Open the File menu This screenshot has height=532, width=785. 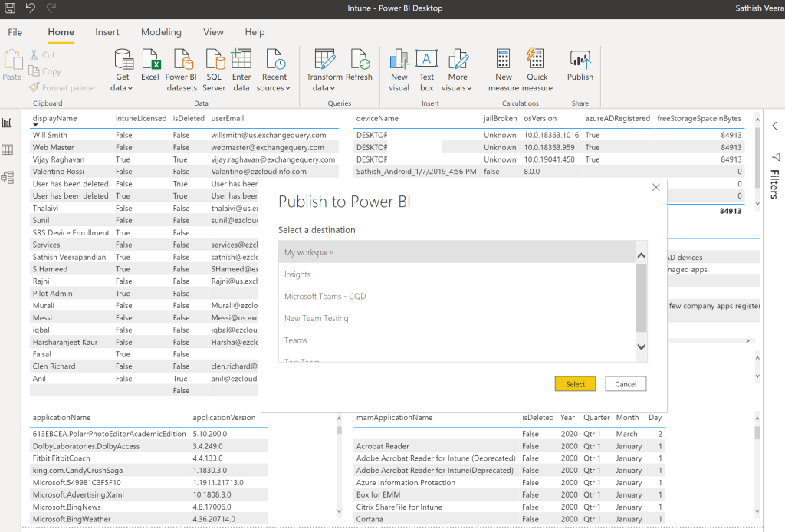[x=15, y=32]
